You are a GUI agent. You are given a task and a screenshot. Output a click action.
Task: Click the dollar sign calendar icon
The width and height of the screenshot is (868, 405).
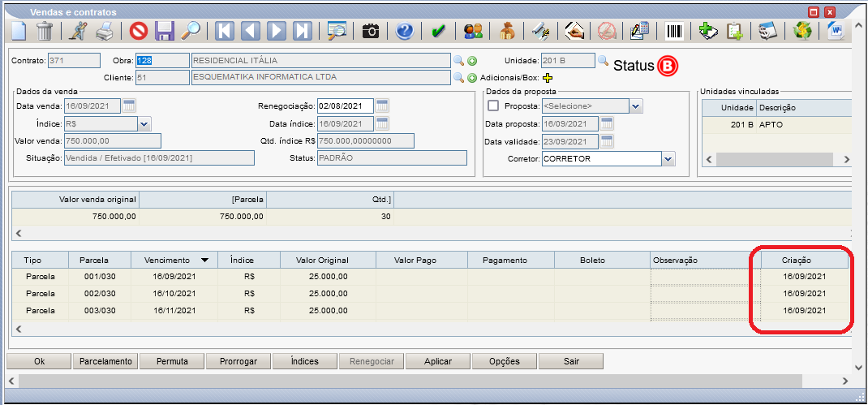click(767, 31)
